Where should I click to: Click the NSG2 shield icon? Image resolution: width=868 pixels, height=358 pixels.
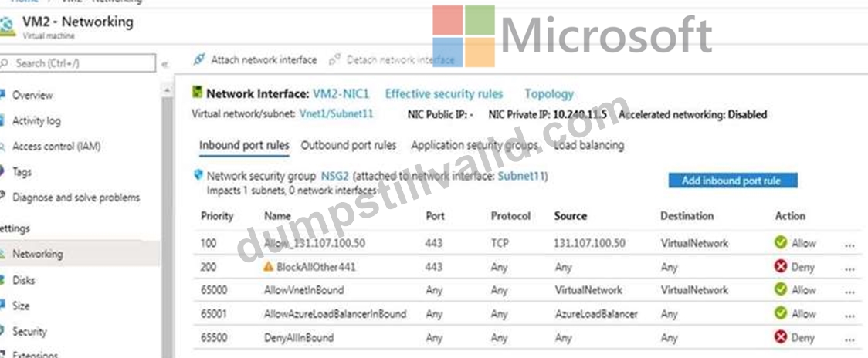198,175
